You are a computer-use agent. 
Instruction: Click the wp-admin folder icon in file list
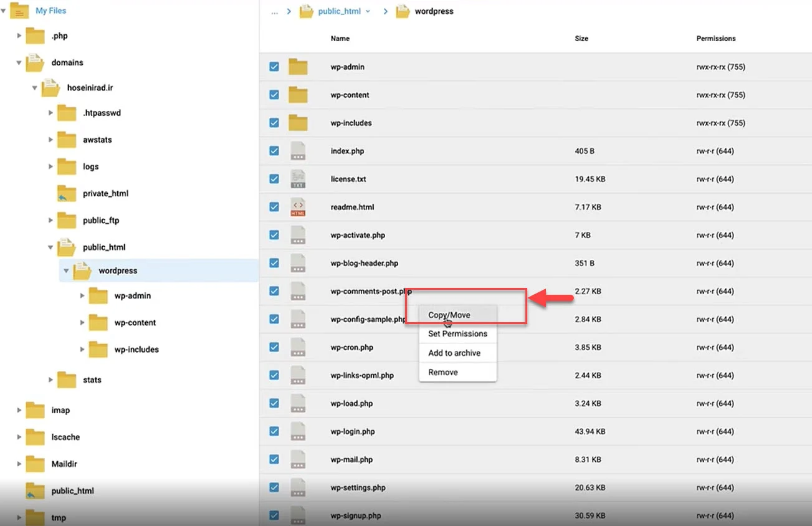pos(299,67)
